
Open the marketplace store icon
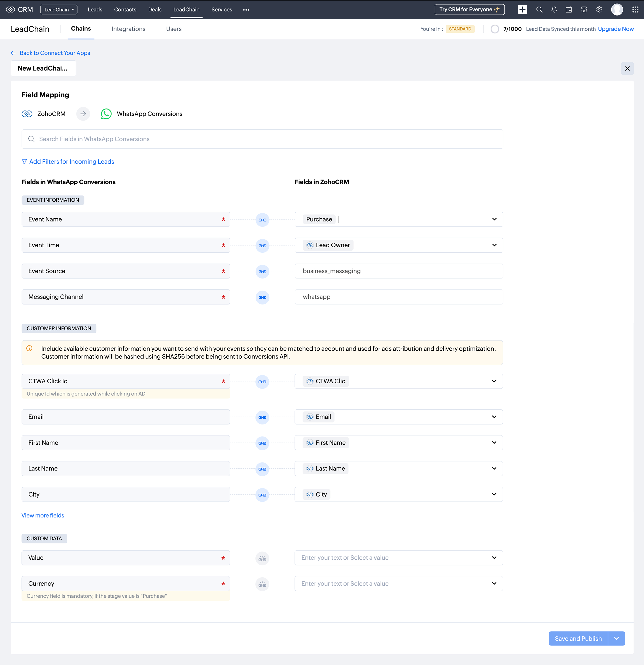click(584, 9)
